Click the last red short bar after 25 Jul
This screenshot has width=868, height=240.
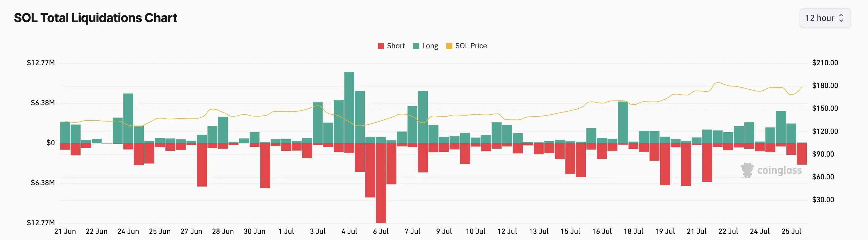click(802, 154)
